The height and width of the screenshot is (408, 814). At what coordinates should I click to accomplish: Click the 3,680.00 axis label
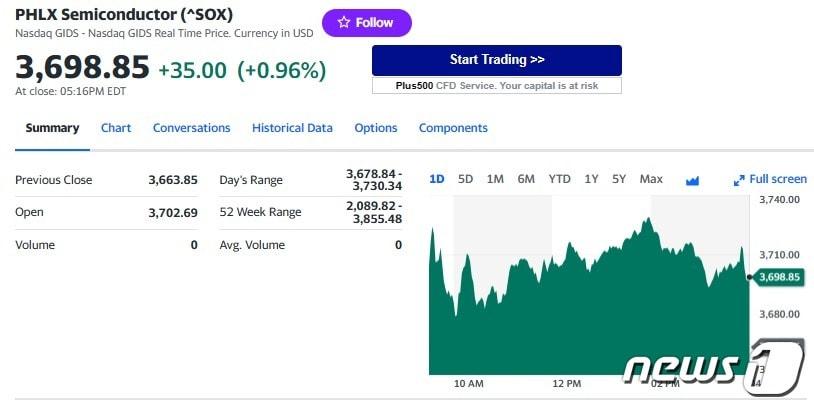point(779,314)
